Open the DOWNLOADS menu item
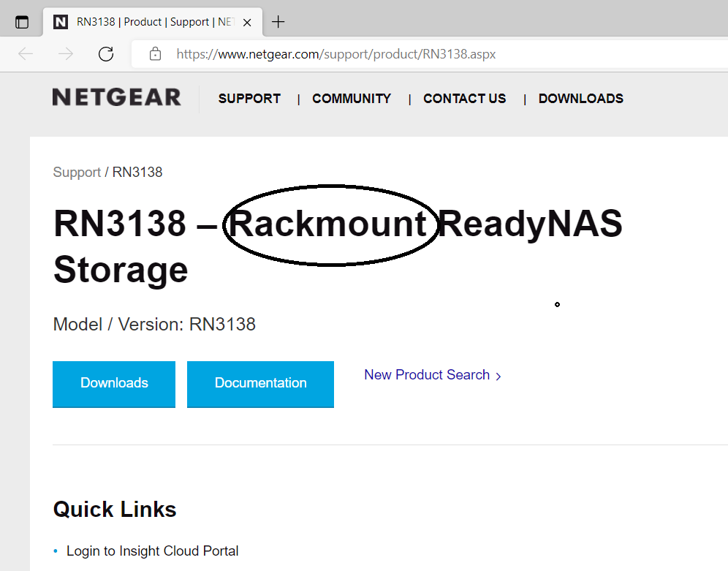728x571 pixels. pos(581,99)
